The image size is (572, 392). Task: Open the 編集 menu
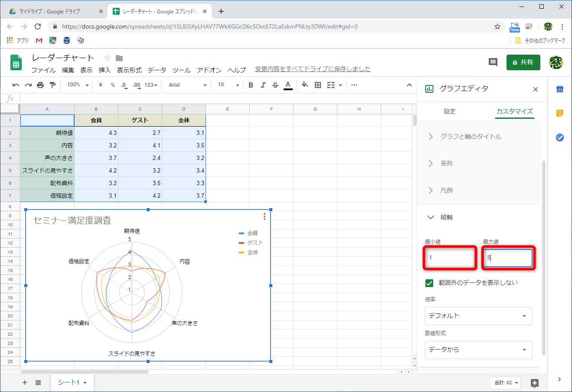[68, 70]
